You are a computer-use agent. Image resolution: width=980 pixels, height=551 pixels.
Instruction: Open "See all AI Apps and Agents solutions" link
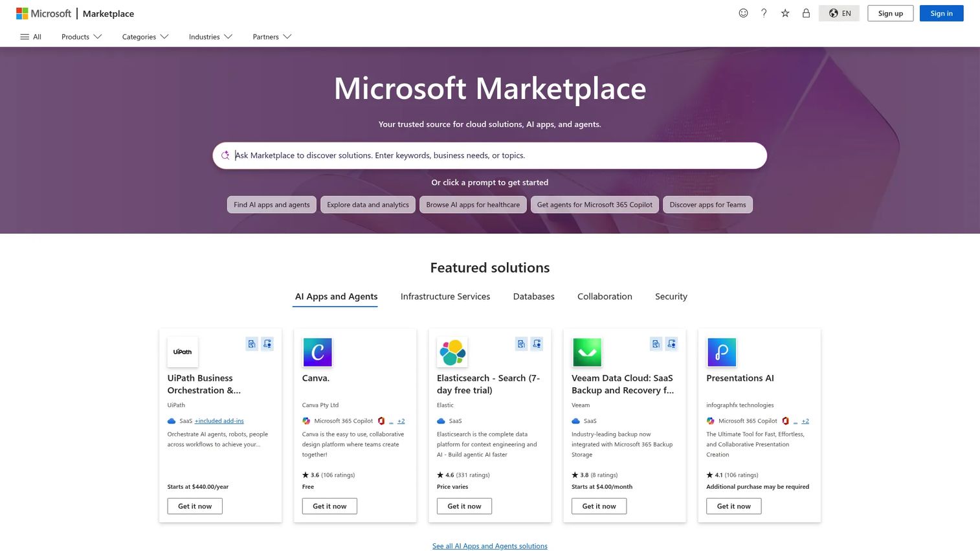tap(490, 546)
